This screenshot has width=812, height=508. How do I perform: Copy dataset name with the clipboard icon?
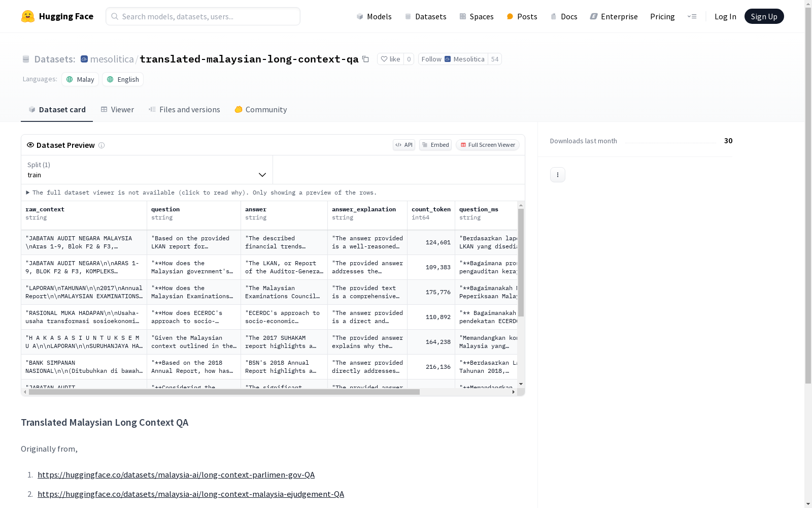[x=365, y=59]
